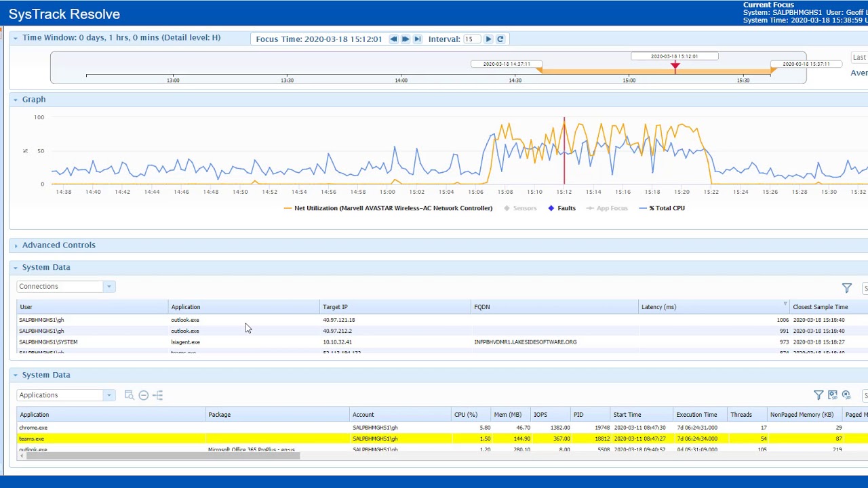
Task: Click the clear focus icon near filter
Action: tap(846, 395)
